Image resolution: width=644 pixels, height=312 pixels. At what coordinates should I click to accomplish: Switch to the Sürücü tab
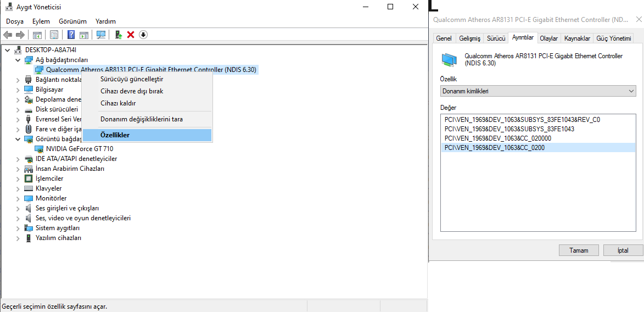coord(496,38)
